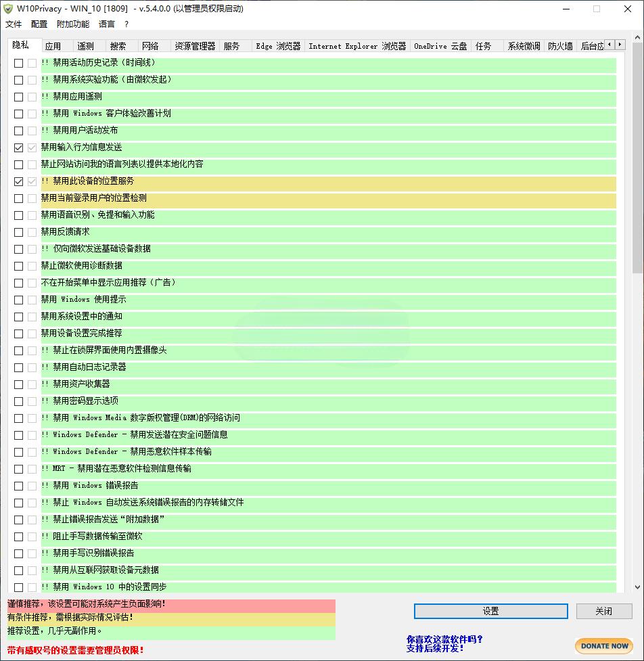
Task: Click the scrollbar down arrow
Action: (x=637, y=587)
